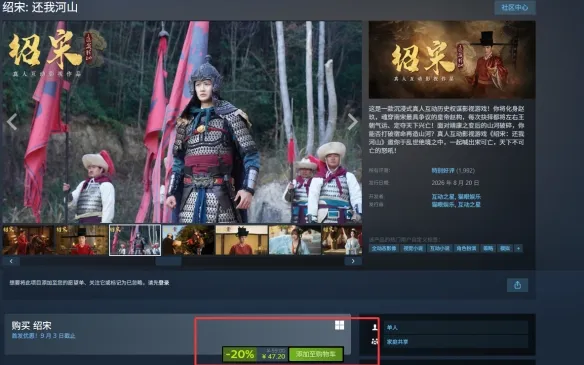This screenshot has width=584, height=365.
Task: Show previous screenshot with left arrow on main image
Action: coord(12,122)
